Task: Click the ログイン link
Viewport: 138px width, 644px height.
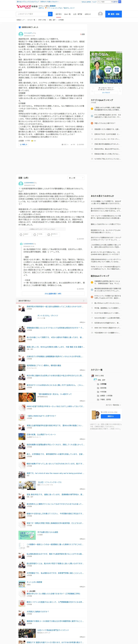Action: coord(41,8)
